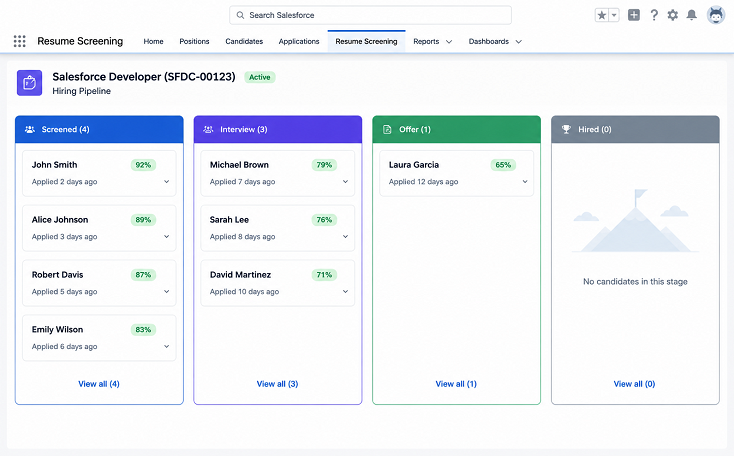Click the View all (3) link

click(277, 384)
